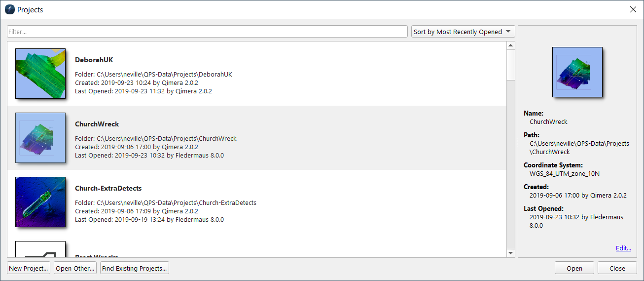Select the DeborahUK project title

94,60
